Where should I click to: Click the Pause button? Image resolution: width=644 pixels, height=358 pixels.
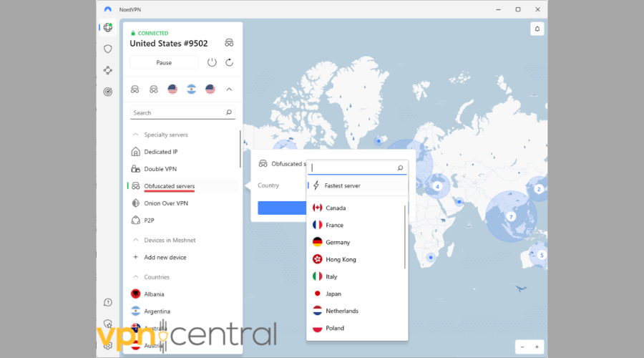[x=164, y=62]
